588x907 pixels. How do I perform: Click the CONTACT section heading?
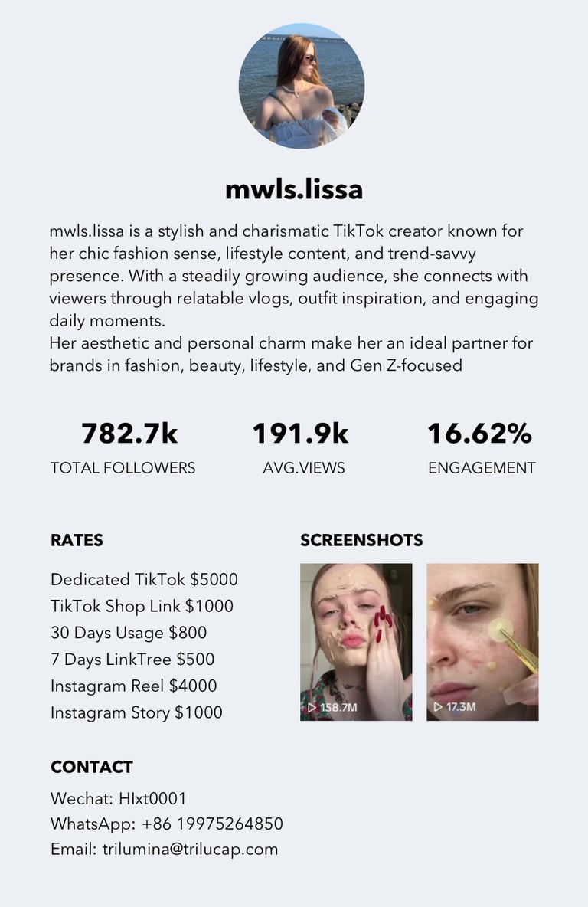[x=91, y=767]
